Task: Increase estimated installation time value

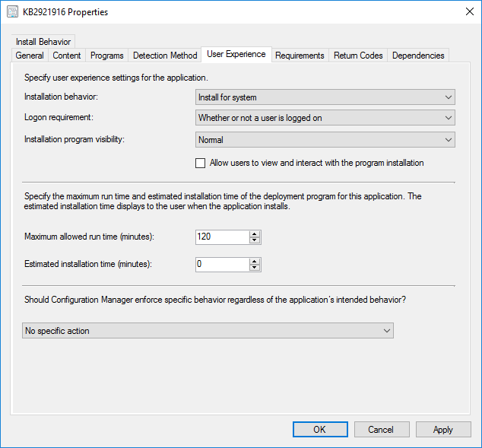Action: (255, 262)
